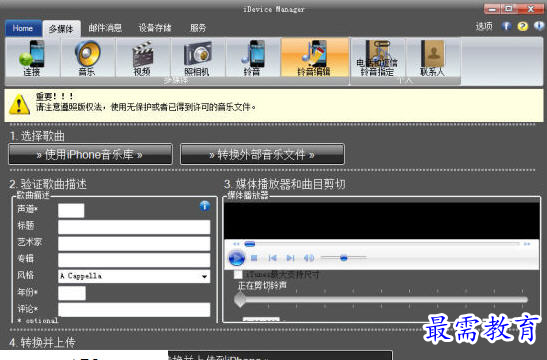Toggle the iTunes maximum size checkbox
The width and height of the screenshot is (547, 360).
(238, 275)
